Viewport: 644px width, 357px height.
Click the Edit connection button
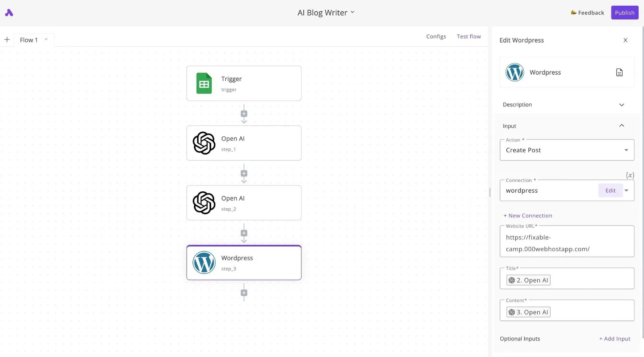610,191
